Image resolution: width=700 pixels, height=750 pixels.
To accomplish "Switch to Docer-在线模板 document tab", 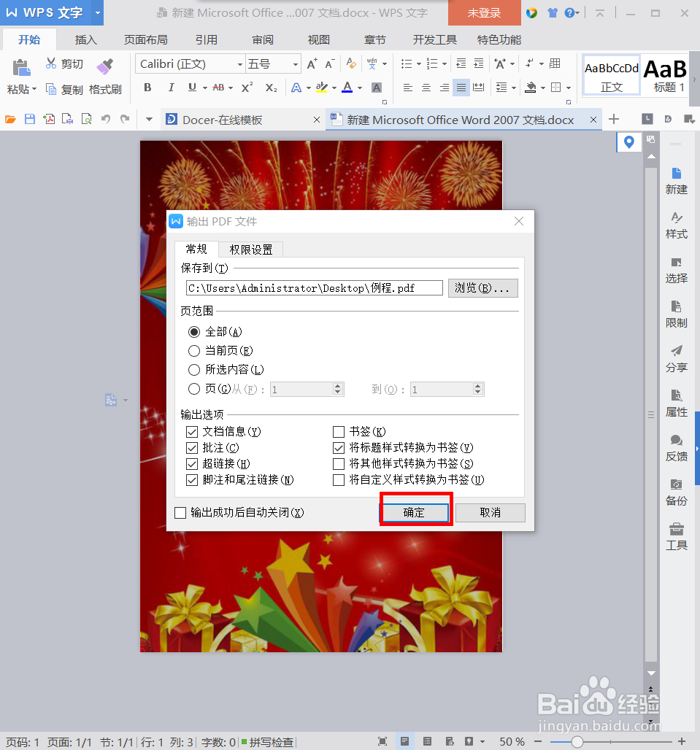I will pyautogui.click(x=223, y=120).
